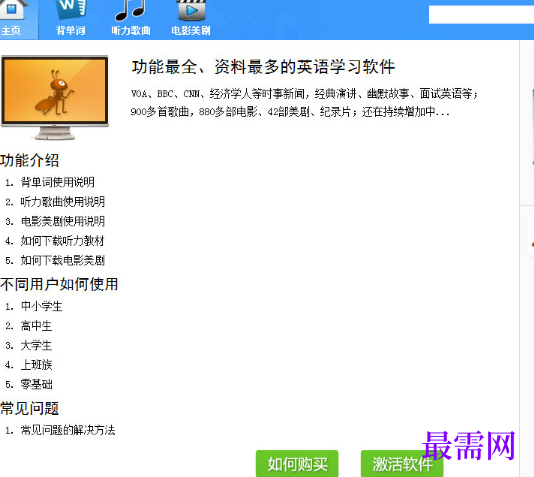Viewport: 534px width, 477px height.
Task: Open the 背单词 vocabulary icon
Action: pos(71,10)
